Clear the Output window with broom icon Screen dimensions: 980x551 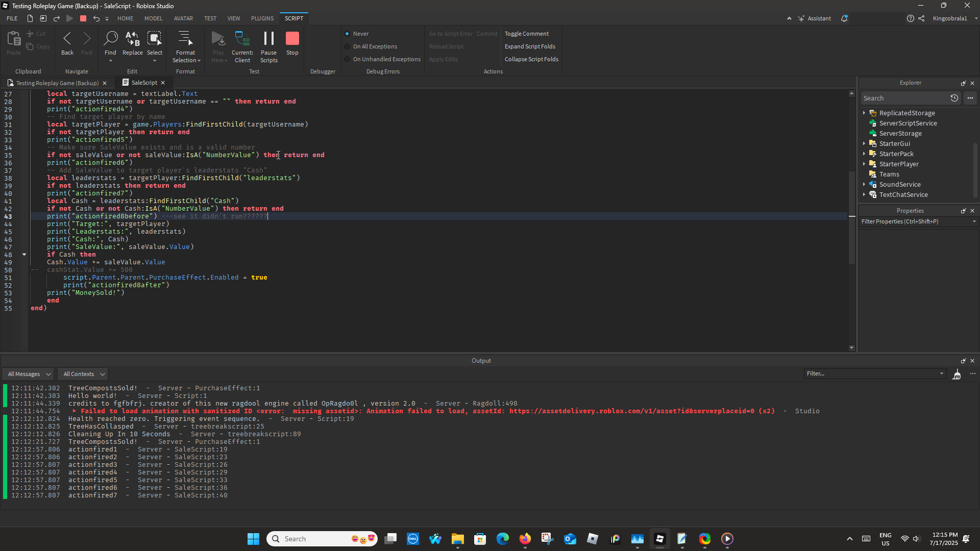(957, 375)
